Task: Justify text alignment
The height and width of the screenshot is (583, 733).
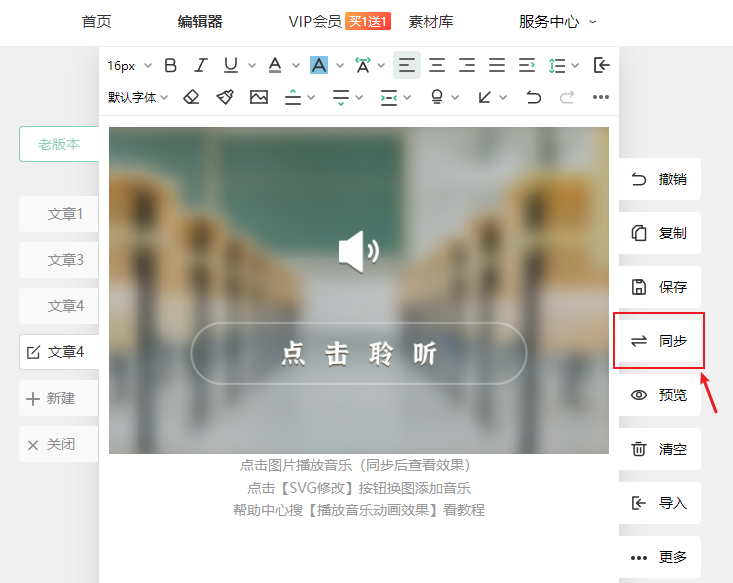Action: [x=496, y=65]
